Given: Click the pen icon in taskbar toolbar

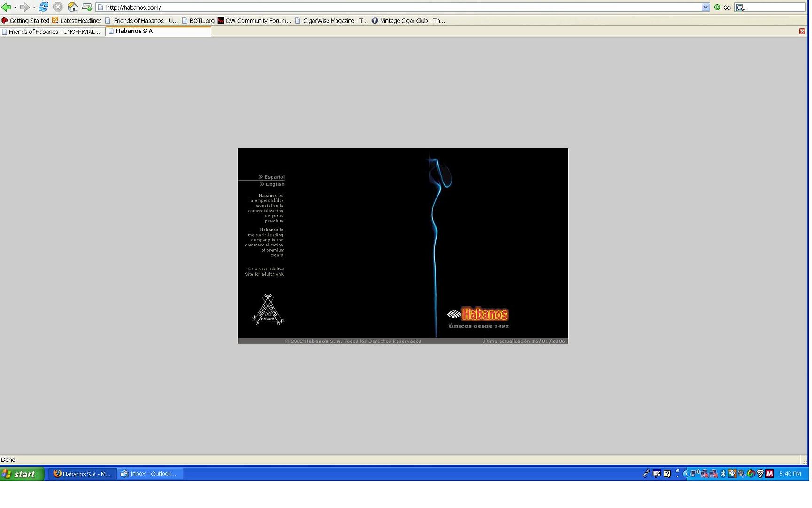Looking at the screenshot, I should (x=646, y=474).
